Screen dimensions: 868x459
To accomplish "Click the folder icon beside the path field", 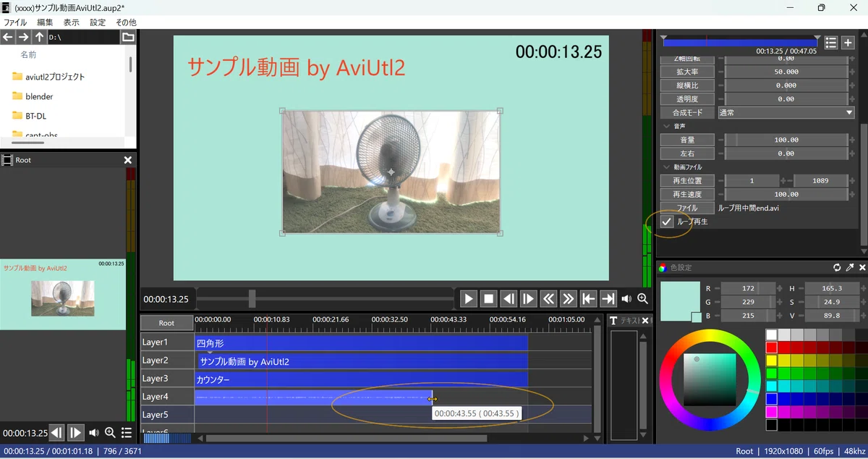I will (128, 37).
